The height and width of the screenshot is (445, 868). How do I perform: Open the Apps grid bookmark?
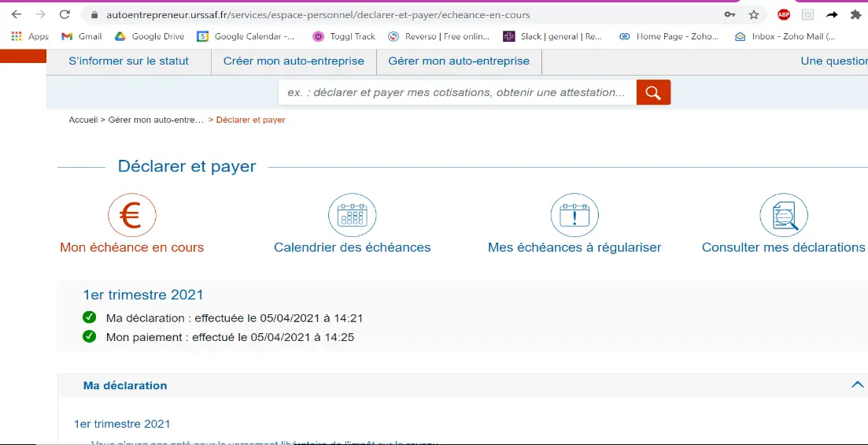coord(30,36)
